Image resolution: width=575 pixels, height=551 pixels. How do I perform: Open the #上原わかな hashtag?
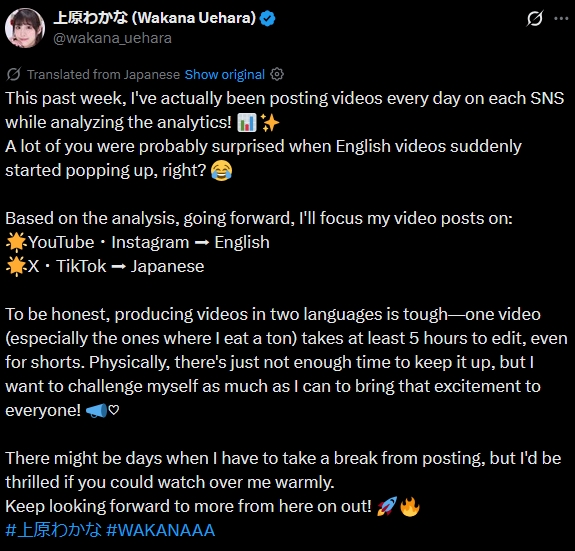[54, 530]
